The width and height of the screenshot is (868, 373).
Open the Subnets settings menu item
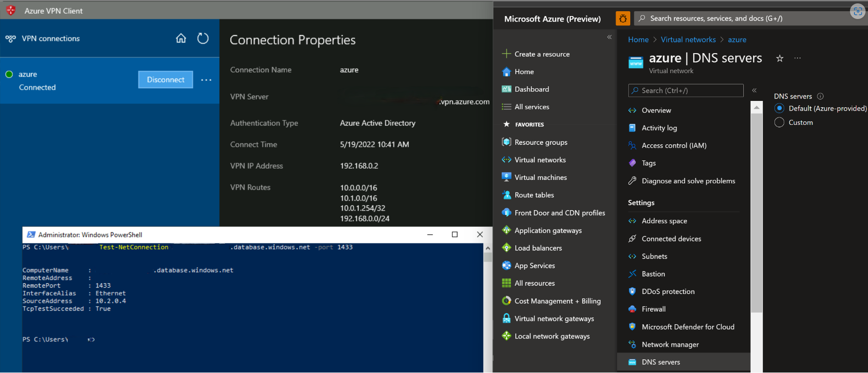click(x=654, y=256)
